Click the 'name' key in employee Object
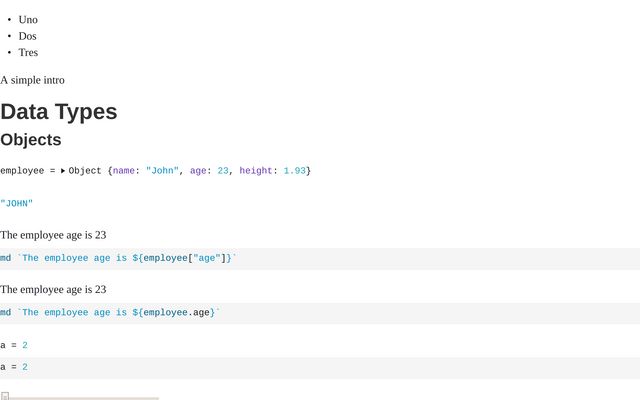 pyautogui.click(x=123, y=171)
